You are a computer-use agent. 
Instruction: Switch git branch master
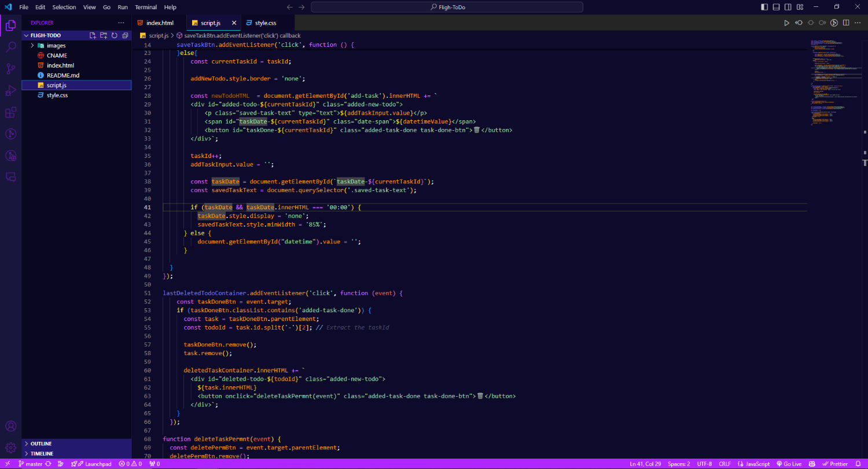30,464
